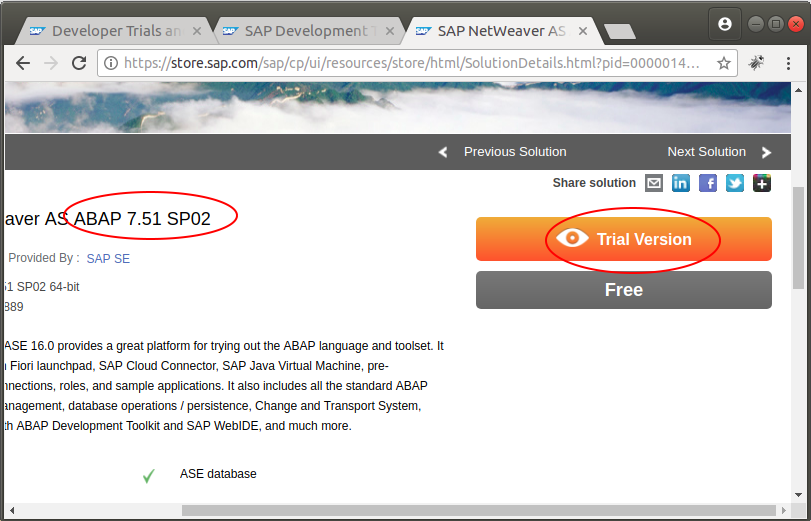Click the ABAP 7.51 SP02 heading
The width and height of the screenshot is (811, 521).
click(142, 219)
